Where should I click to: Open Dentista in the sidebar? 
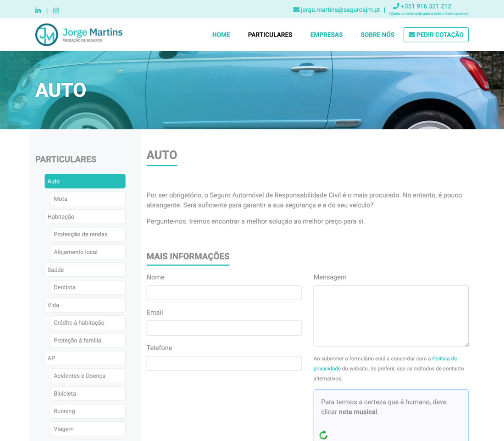[x=88, y=287]
